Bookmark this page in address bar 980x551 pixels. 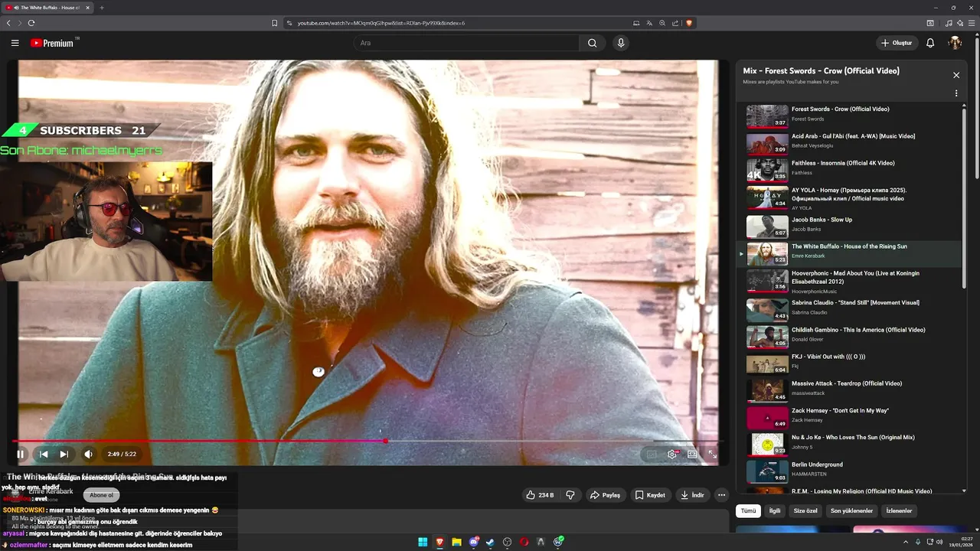274,23
